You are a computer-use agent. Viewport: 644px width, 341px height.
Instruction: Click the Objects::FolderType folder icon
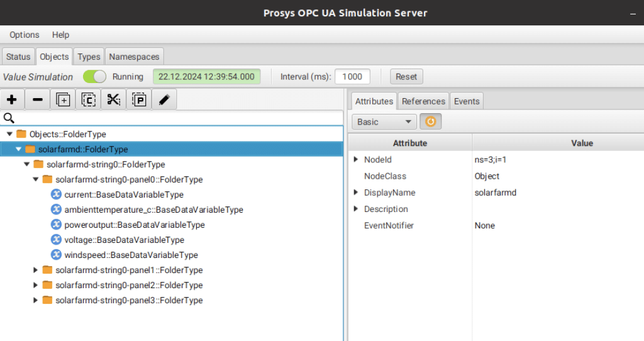21,134
